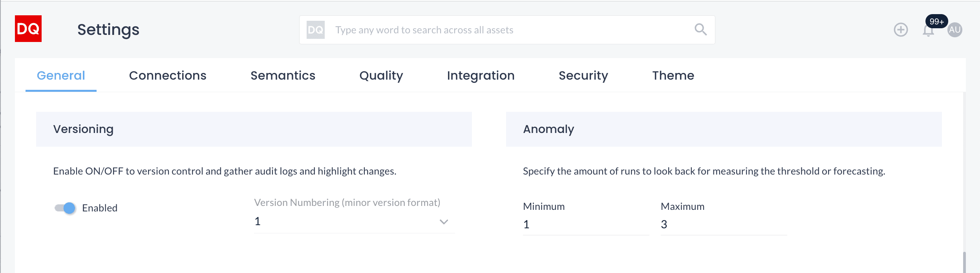Disable the Versioning Enabled toggle

click(66, 208)
